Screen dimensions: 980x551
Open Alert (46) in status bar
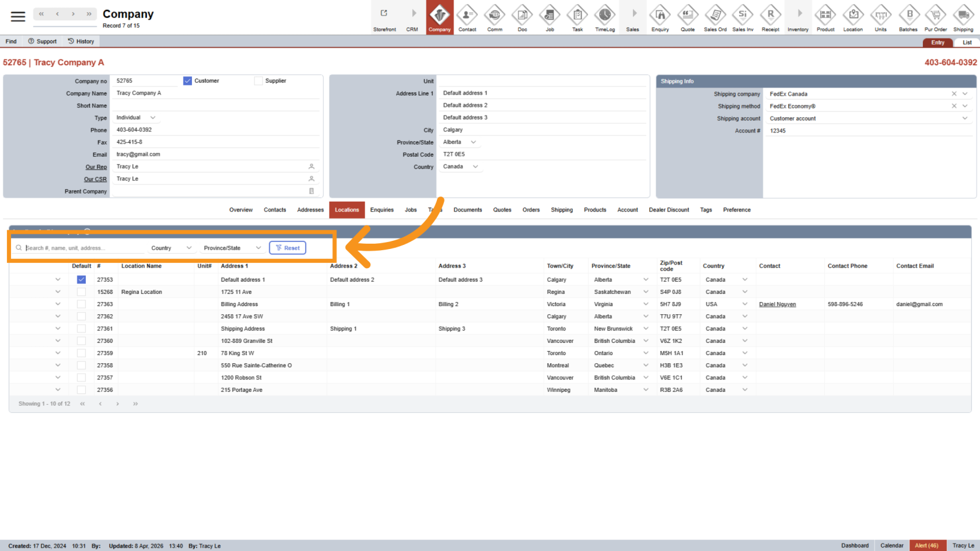pos(926,546)
